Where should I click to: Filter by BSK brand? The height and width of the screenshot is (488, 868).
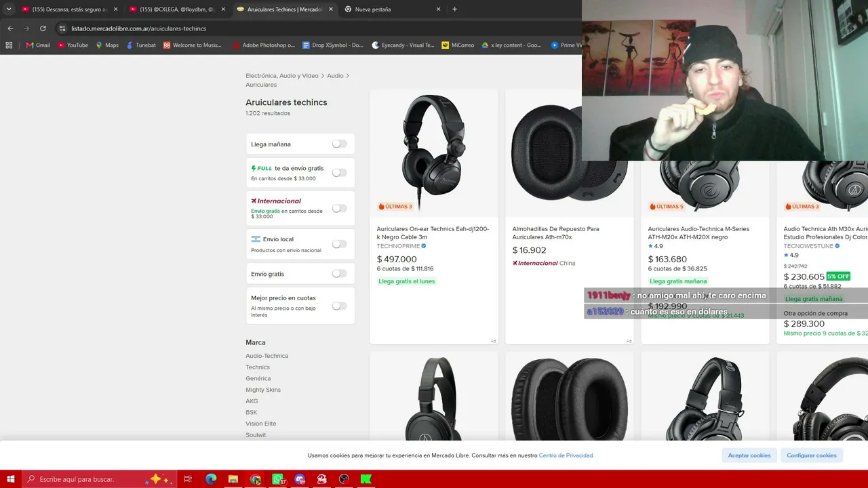coord(251,412)
